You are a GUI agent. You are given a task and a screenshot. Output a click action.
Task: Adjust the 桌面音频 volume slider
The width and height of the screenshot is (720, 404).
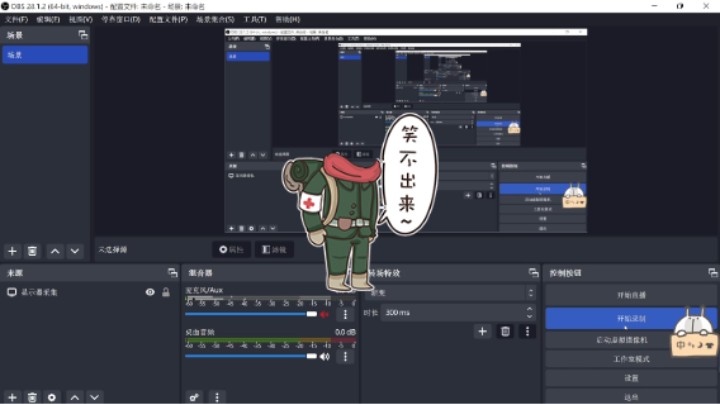pyautogui.click(x=251, y=356)
